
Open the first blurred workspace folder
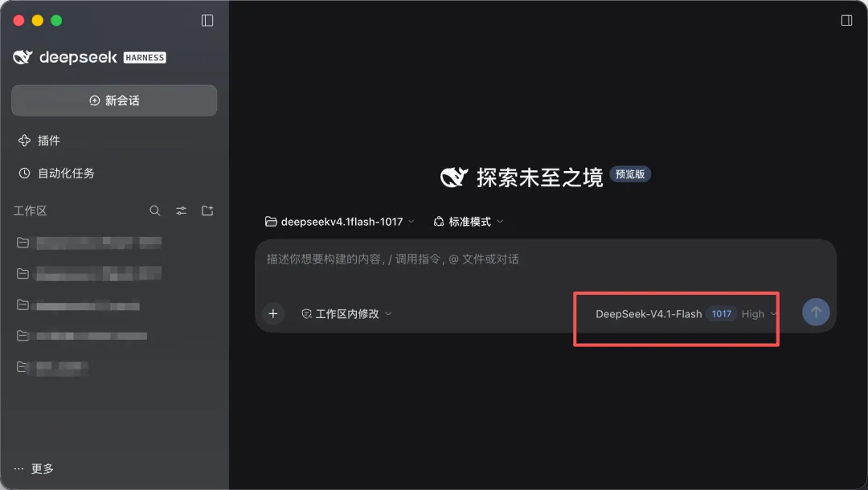tap(89, 243)
